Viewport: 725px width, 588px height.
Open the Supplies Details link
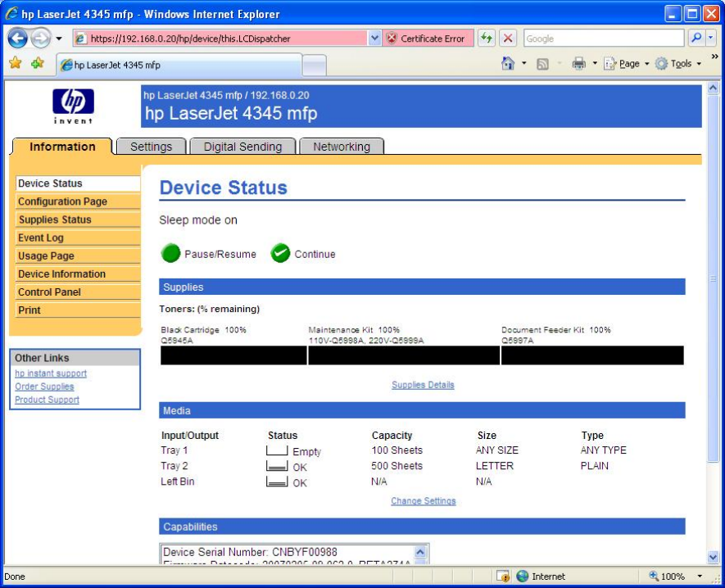point(423,385)
